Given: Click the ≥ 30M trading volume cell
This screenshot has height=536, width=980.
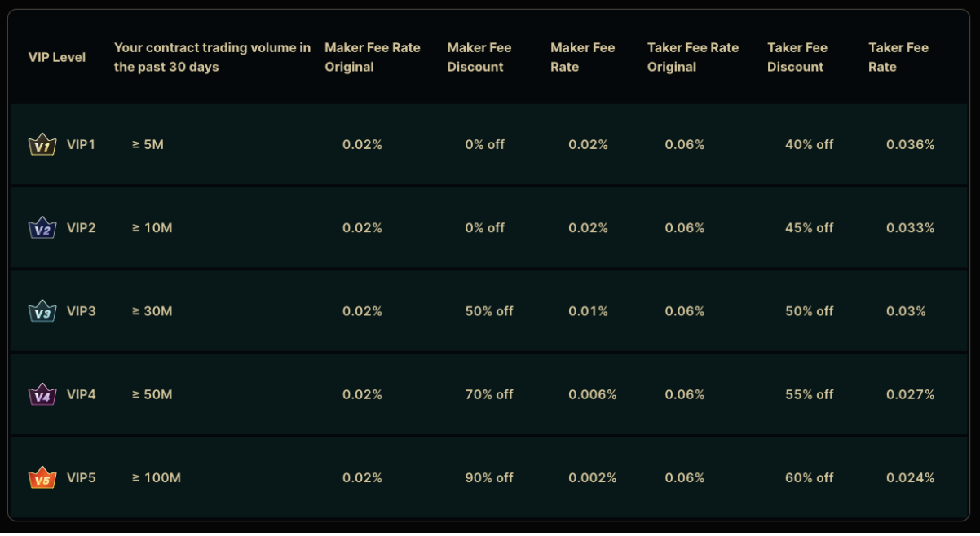Looking at the screenshot, I should click(x=152, y=311).
